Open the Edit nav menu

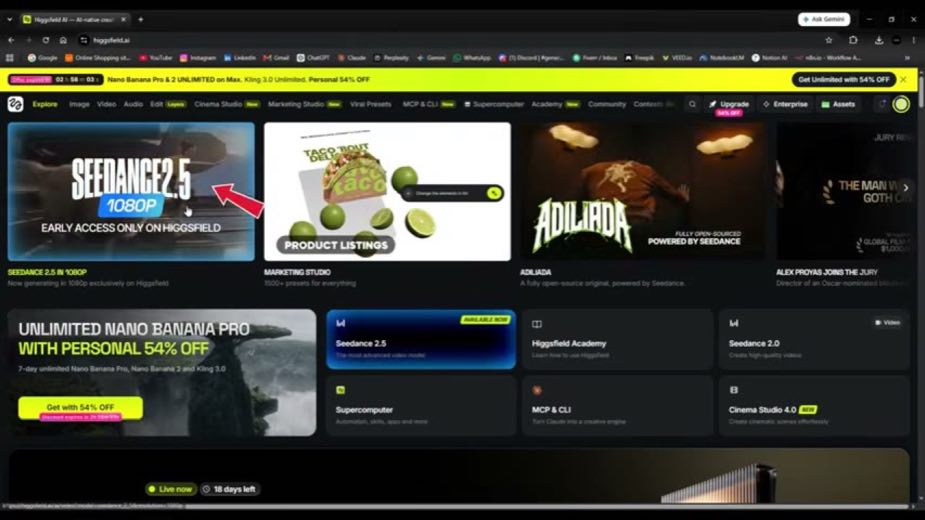click(168, 104)
